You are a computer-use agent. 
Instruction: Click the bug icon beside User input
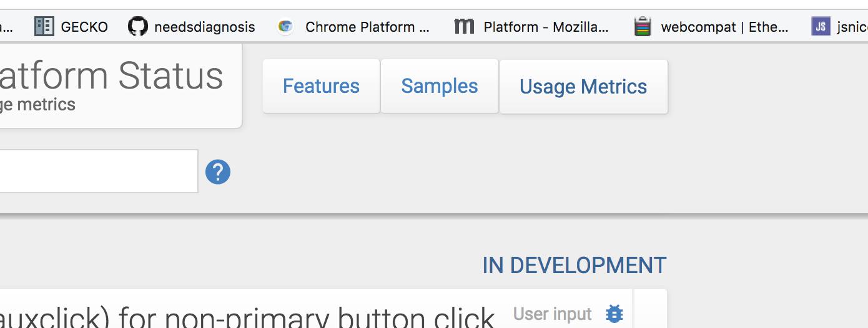tap(614, 314)
